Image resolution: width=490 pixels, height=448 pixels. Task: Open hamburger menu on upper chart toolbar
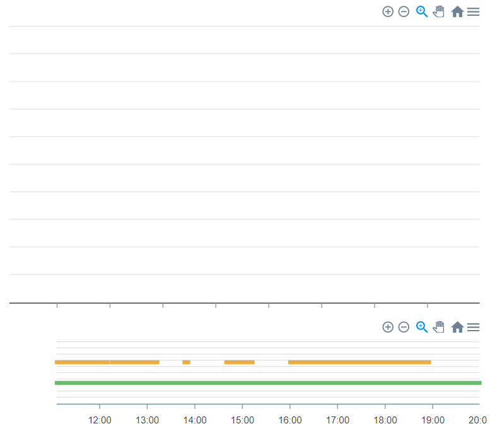(473, 12)
